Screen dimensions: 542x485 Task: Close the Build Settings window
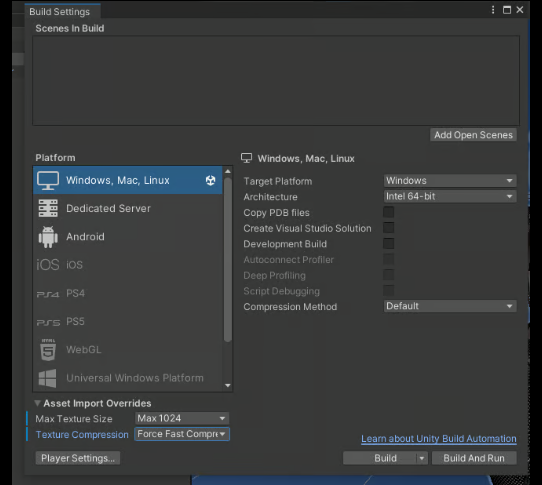click(x=520, y=10)
